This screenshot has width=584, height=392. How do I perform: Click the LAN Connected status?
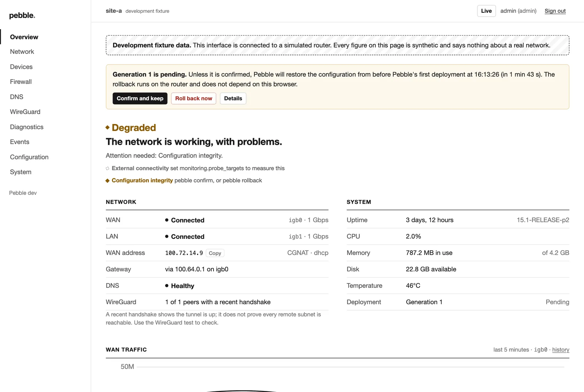tap(185, 237)
